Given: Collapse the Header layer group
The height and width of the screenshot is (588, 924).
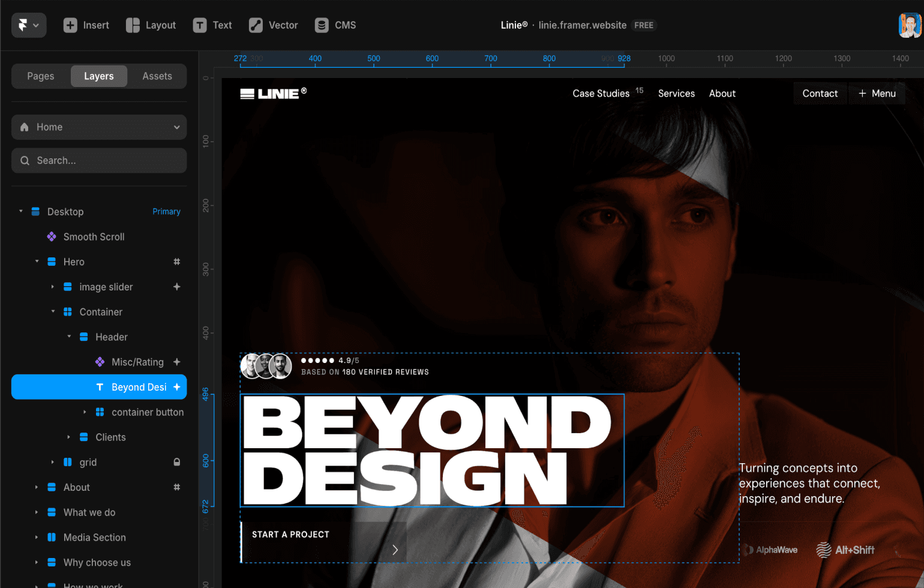Looking at the screenshot, I should click(x=69, y=337).
